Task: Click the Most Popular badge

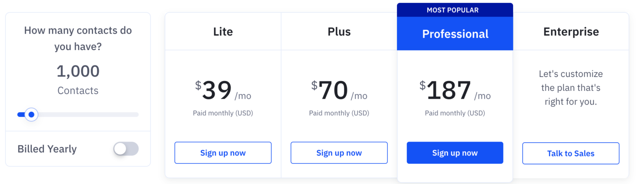Action: point(455,10)
